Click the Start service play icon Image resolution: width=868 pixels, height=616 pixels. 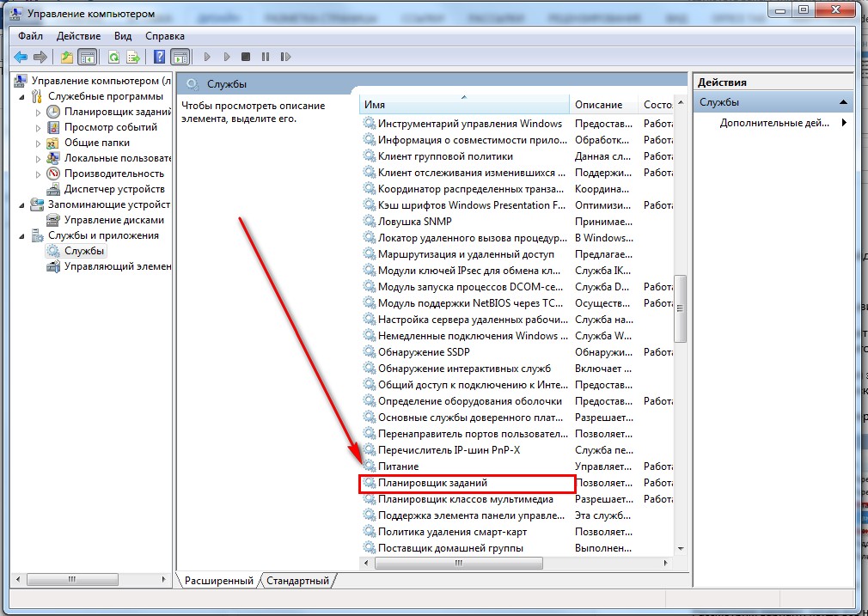(207, 57)
